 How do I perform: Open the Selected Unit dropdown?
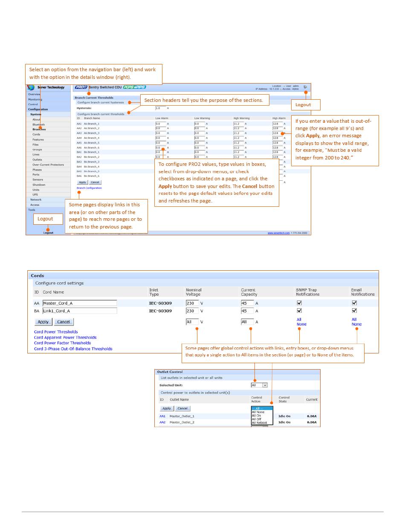(259, 385)
